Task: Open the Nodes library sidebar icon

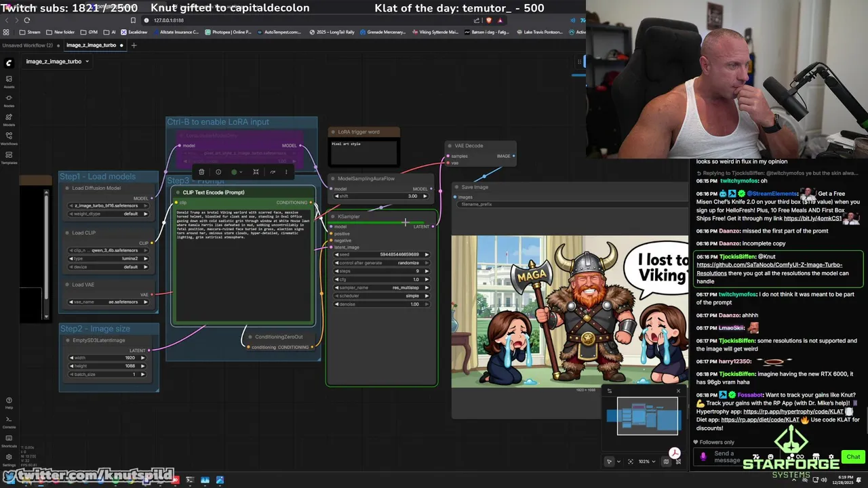Action: (x=9, y=100)
